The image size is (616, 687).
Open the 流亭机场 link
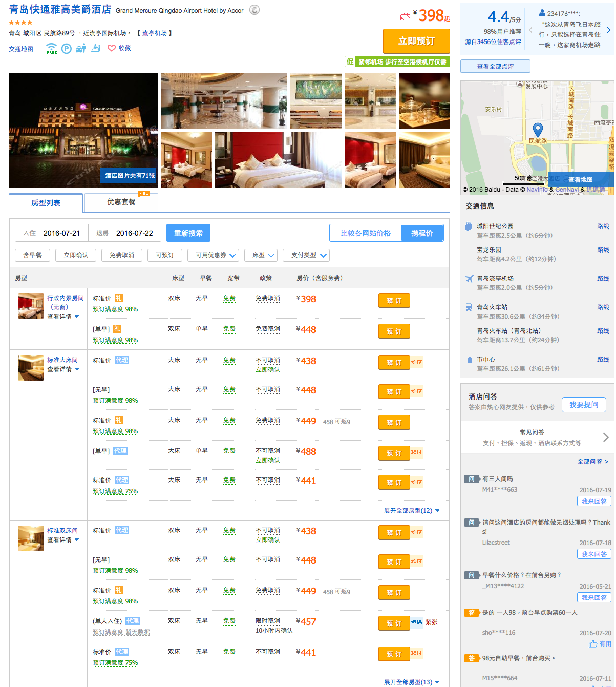(155, 33)
